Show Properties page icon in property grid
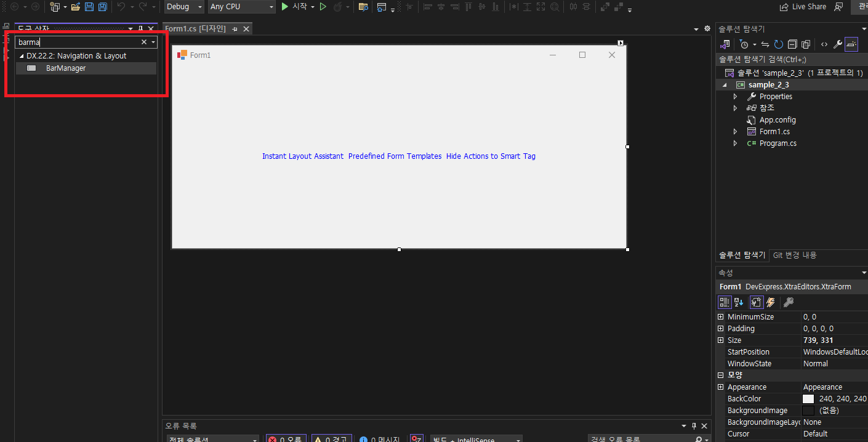The image size is (868, 442). (757, 302)
